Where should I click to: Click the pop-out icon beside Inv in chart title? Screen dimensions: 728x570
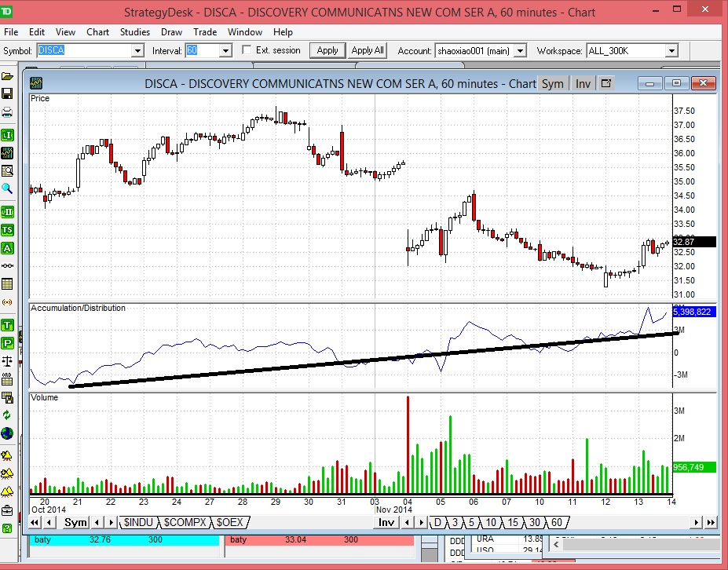pos(606,83)
